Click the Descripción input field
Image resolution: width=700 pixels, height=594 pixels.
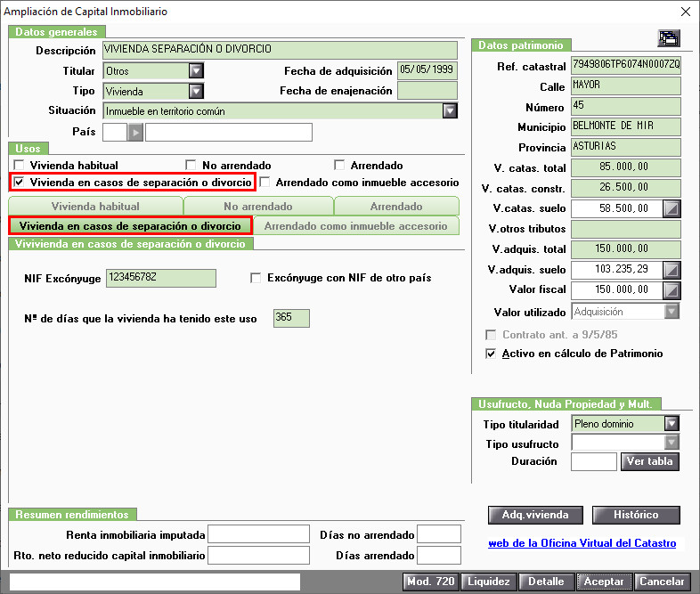(x=280, y=50)
